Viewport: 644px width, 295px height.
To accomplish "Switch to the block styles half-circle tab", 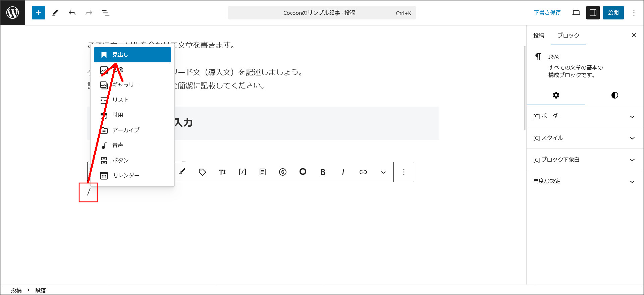I will coord(615,95).
